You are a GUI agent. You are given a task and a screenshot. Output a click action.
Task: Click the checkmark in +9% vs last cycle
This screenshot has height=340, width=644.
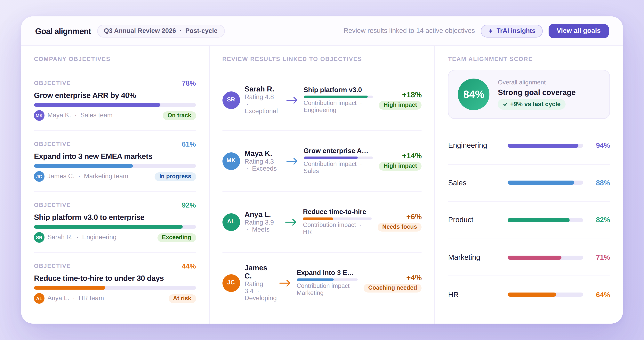(505, 104)
